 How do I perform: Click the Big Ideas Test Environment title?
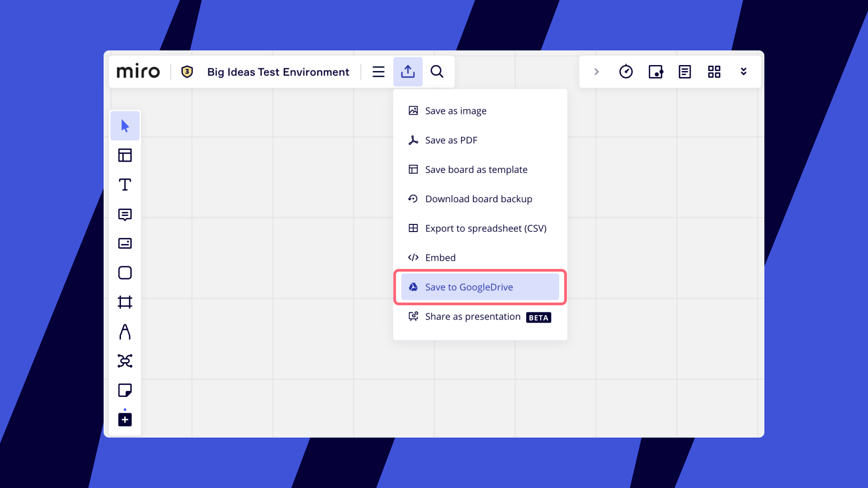(278, 72)
